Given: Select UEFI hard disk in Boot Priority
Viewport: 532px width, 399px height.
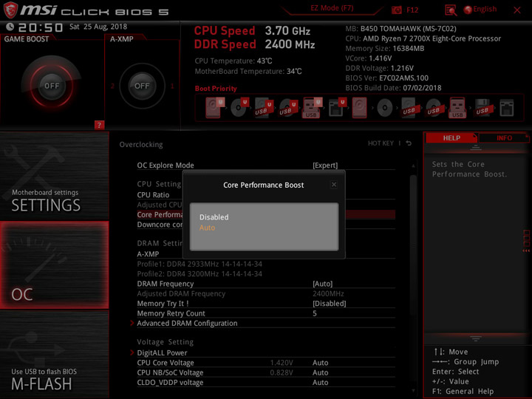Looking at the screenshot, I should tap(214, 108).
